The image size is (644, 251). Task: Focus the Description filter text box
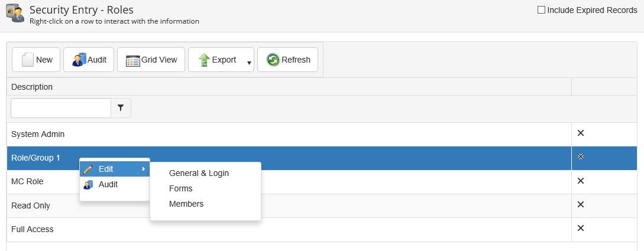coord(61,108)
